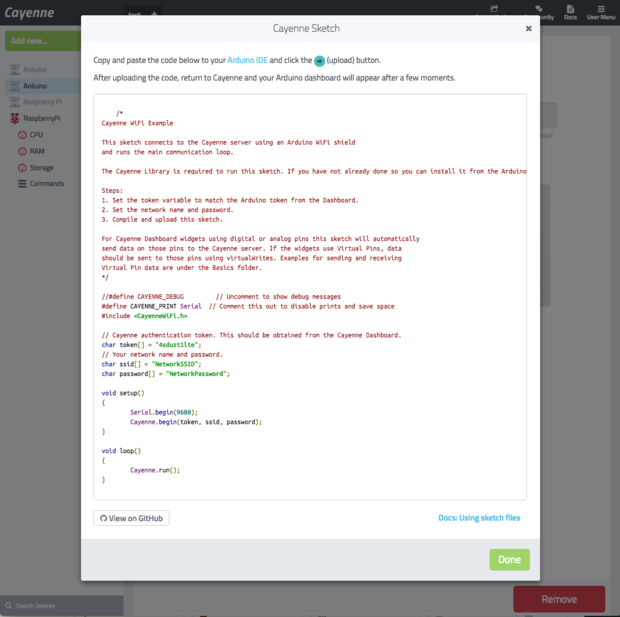Viewport: 620px width, 617px height.
Task: Click the Search Devices field
Action: click(x=62, y=606)
